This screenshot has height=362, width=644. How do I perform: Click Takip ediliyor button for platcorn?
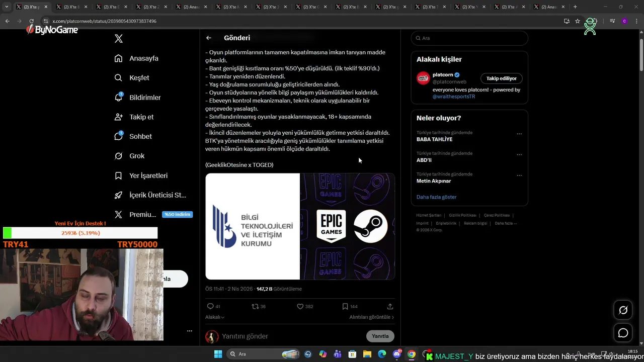click(x=501, y=78)
